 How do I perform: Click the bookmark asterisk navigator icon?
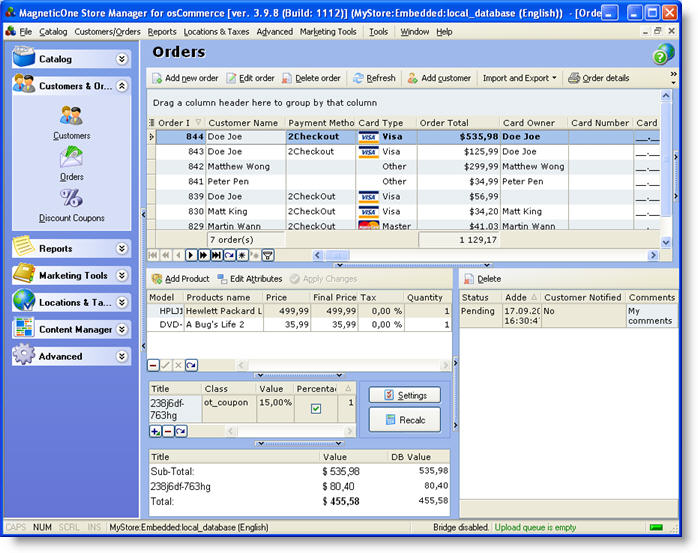point(242,255)
